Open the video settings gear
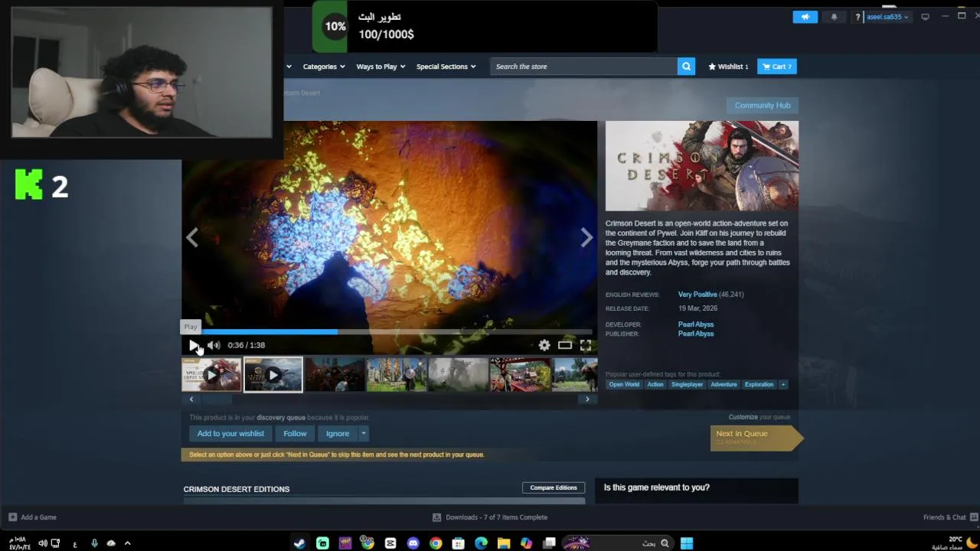Viewport: 980px width, 551px height. (544, 345)
